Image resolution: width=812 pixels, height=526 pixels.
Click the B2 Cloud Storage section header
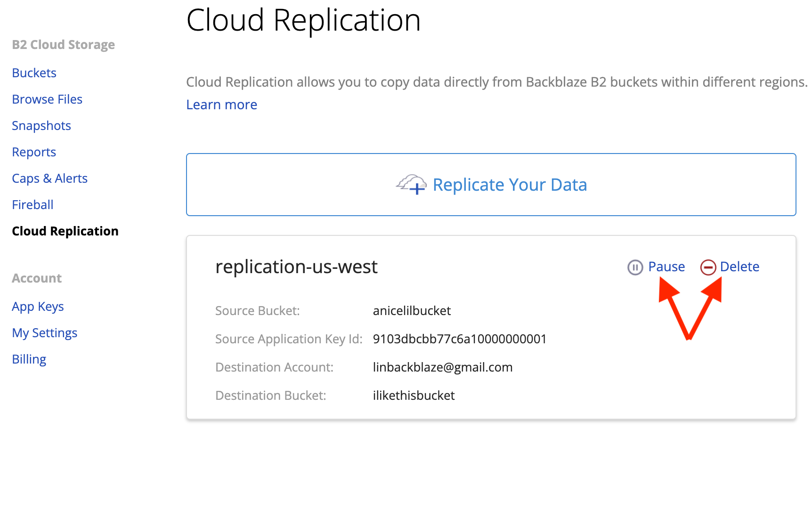click(64, 45)
